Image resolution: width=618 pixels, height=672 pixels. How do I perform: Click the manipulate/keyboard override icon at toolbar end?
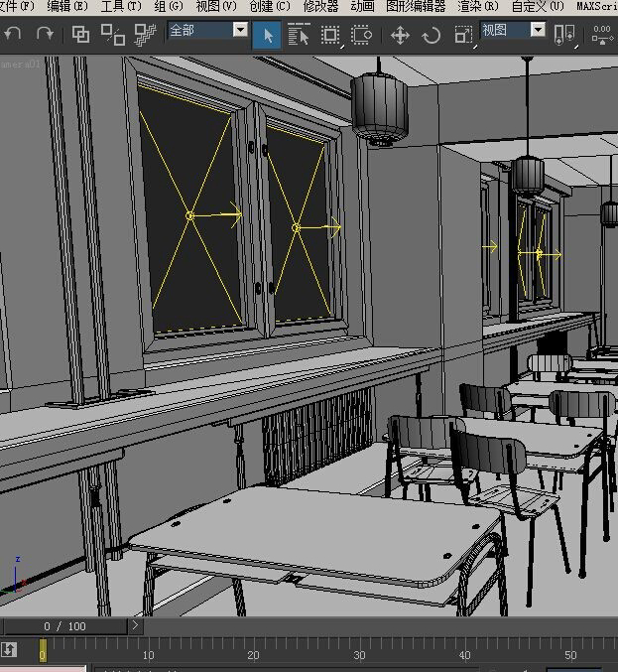pyautogui.click(x=602, y=35)
